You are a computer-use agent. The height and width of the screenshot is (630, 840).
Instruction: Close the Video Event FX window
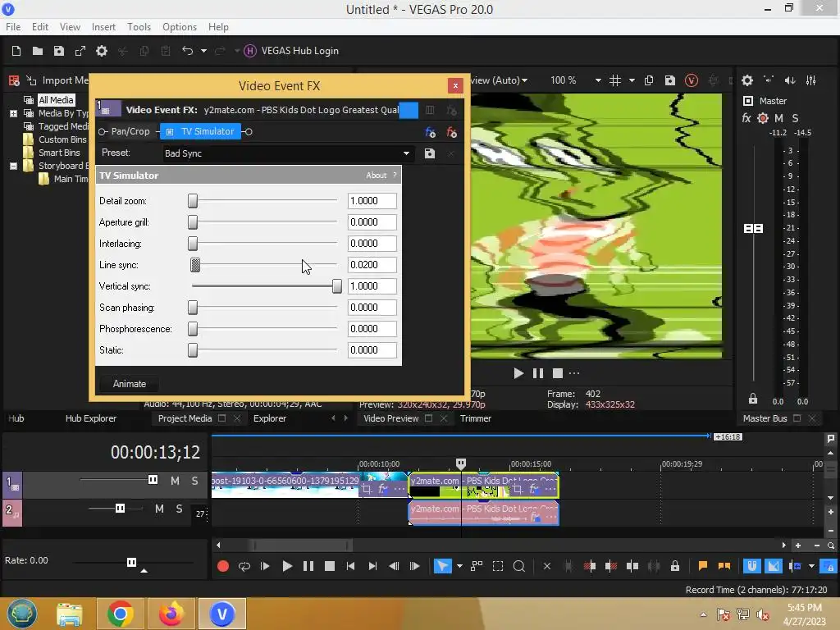coord(454,85)
